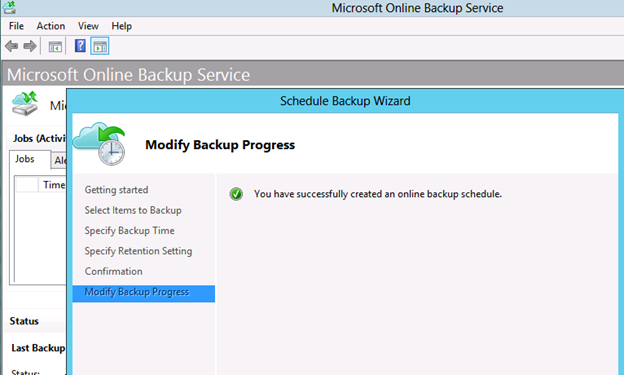Switch to the Jobs tab
Image resolution: width=624 pixels, height=375 pixels.
(25, 159)
